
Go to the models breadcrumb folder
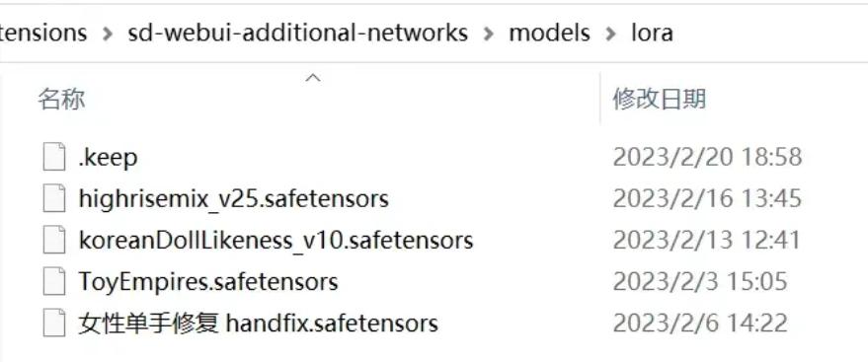point(549,34)
